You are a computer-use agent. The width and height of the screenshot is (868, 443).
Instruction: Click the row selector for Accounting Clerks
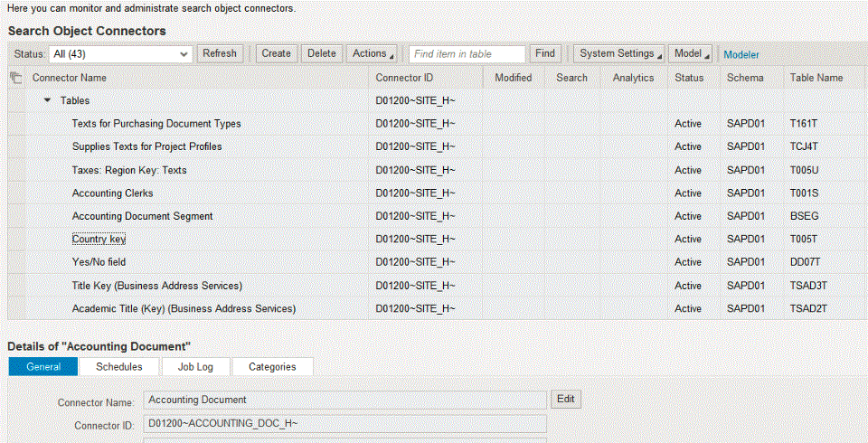16,193
